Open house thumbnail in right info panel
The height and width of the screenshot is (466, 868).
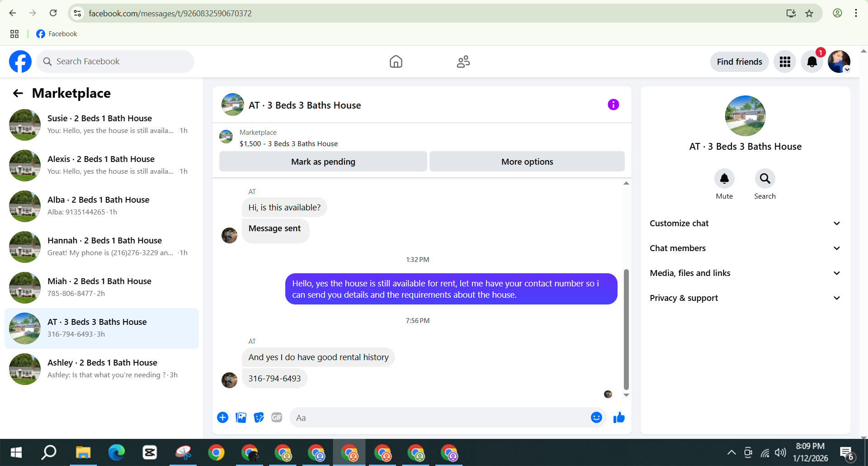point(745,116)
